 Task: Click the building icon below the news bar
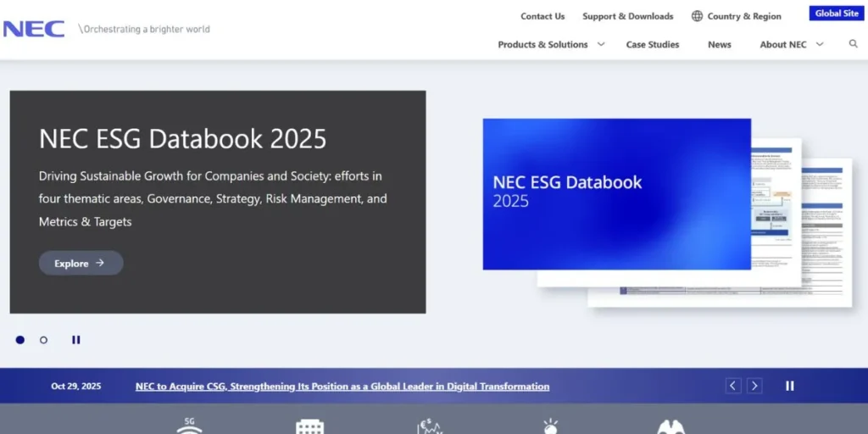point(309,426)
